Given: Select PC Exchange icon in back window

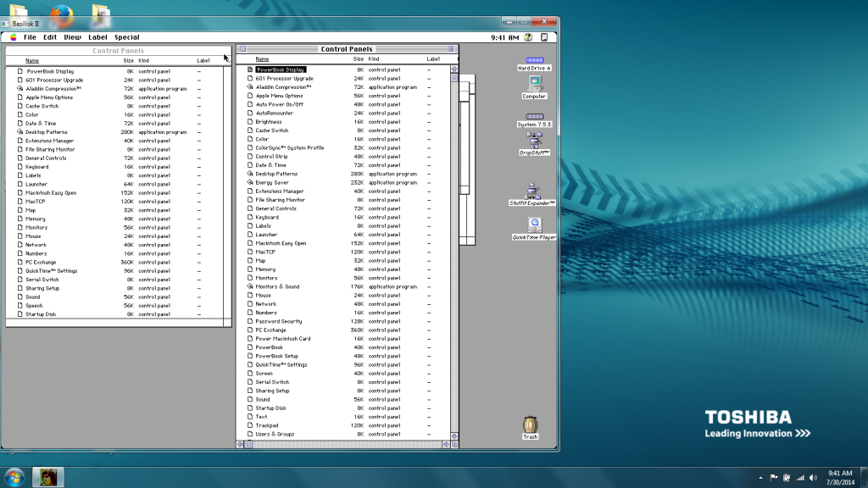Looking at the screenshot, I should point(20,263).
